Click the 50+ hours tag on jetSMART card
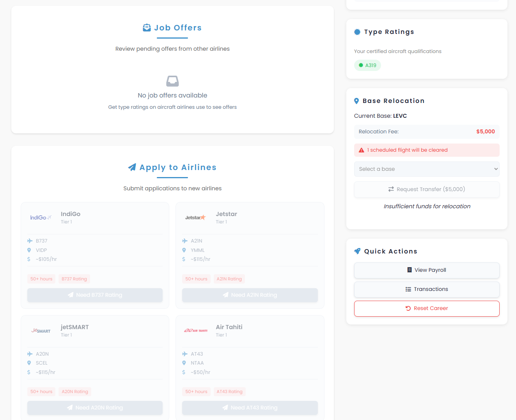The image size is (516, 420). tap(41, 392)
